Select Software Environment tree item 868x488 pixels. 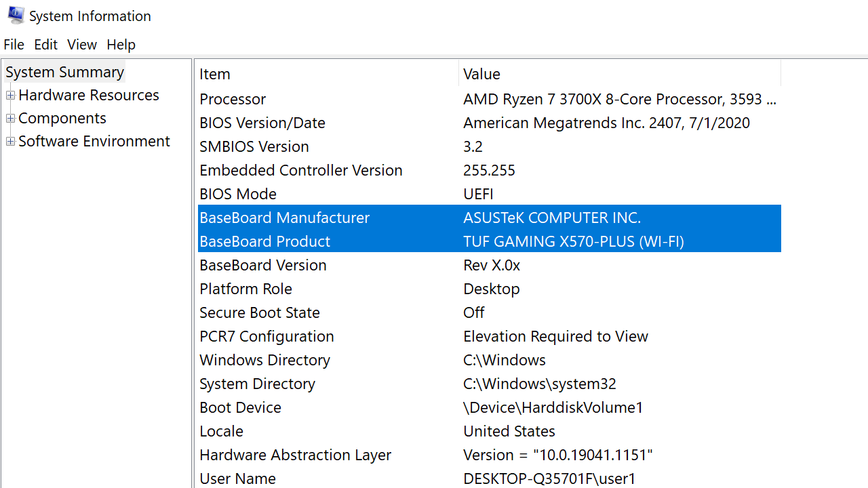[x=94, y=141]
